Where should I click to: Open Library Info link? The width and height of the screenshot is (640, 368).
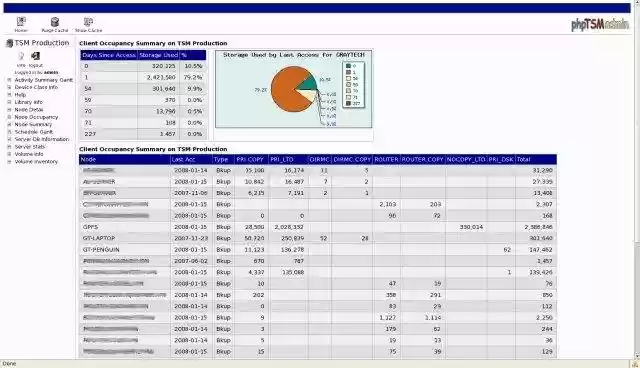point(29,102)
